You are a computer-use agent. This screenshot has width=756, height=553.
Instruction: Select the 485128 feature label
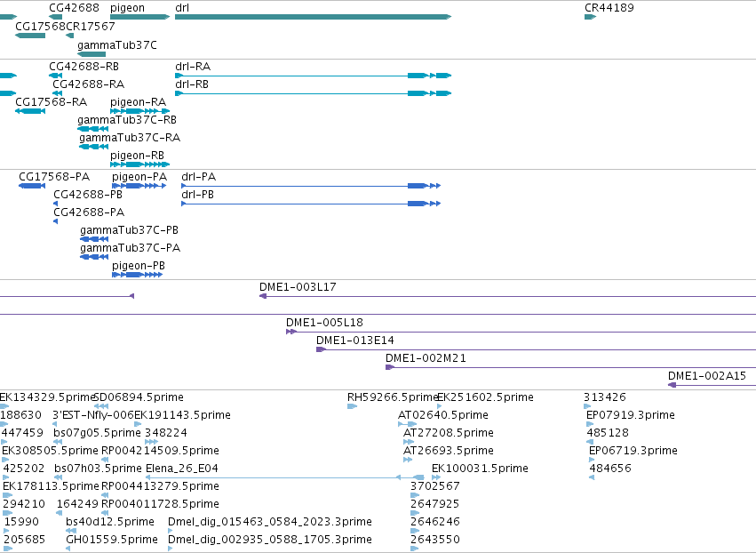pyautogui.click(x=608, y=433)
